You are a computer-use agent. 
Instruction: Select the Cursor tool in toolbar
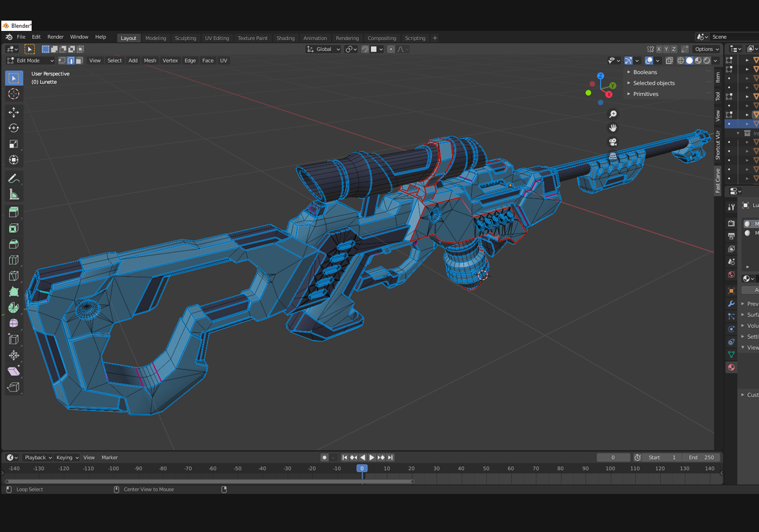(14, 94)
